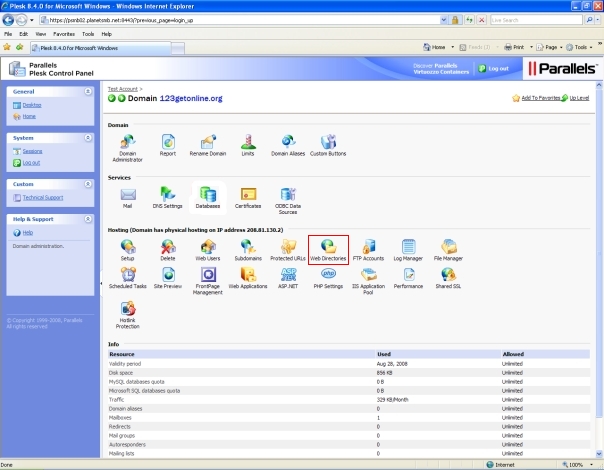This screenshot has width=604, height=470.
Task: Expand the Print options dropdown arrow
Action: pyautogui.click(x=531, y=47)
